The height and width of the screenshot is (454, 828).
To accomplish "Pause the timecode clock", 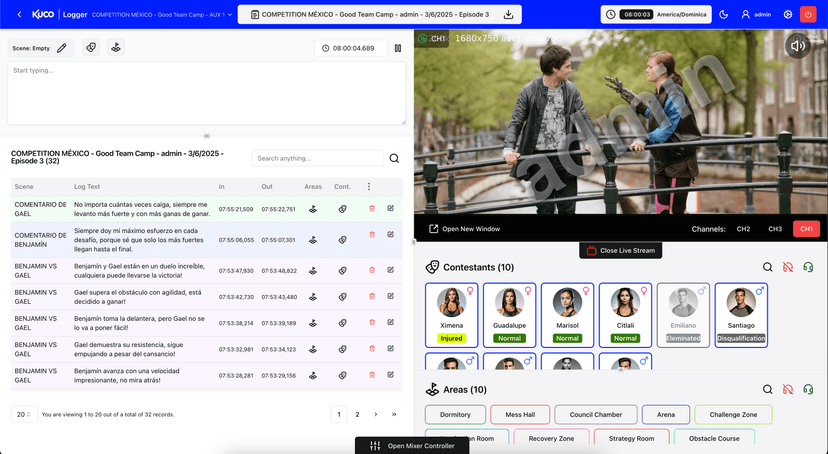I will click(x=398, y=48).
